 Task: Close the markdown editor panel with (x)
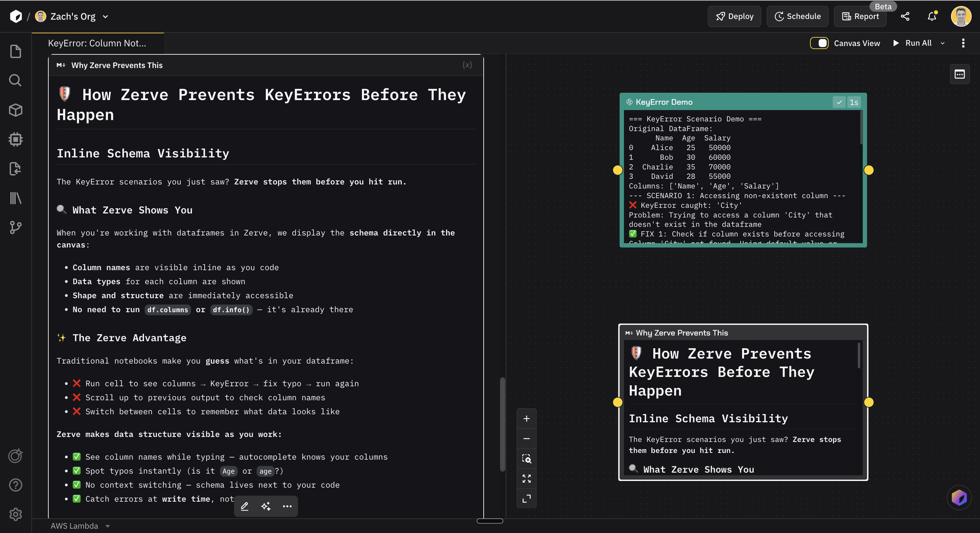[x=467, y=65]
